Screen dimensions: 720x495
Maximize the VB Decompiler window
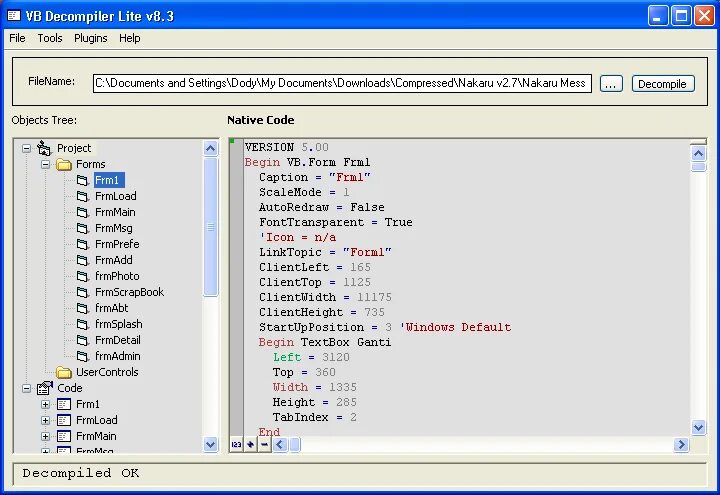tap(681, 16)
